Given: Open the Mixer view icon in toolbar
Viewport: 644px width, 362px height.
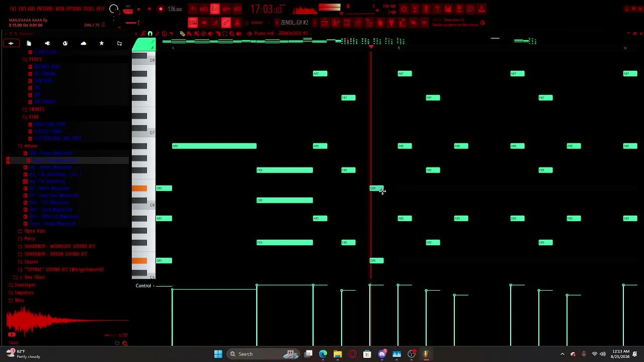Looking at the screenshot, I should pyautogui.click(x=358, y=23).
